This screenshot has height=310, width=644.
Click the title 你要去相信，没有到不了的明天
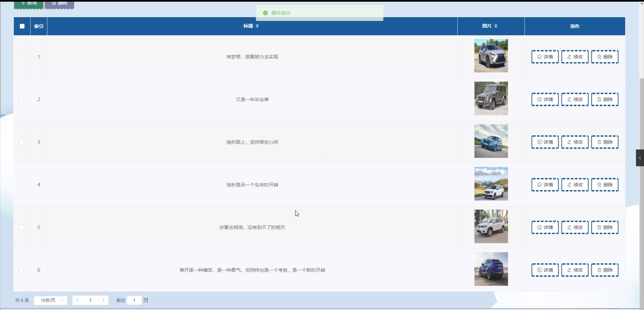pyautogui.click(x=252, y=227)
